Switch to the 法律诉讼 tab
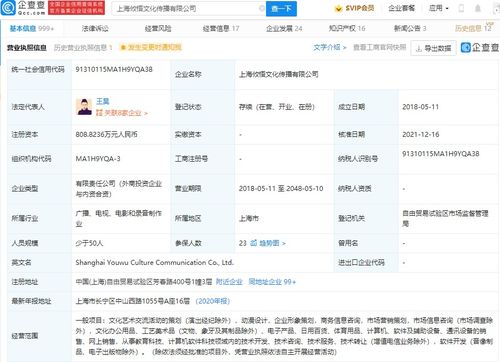500x362 pixels. click(x=95, y=29)
